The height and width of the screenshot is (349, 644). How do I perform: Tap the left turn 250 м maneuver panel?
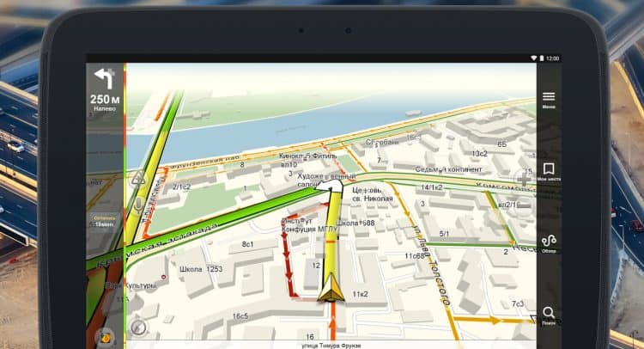point(105,92)
